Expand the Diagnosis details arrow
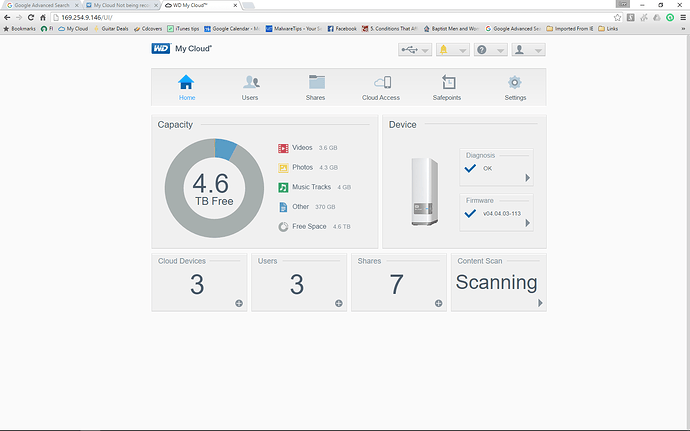Screen dimensions: 690x431 click(527, 177)
